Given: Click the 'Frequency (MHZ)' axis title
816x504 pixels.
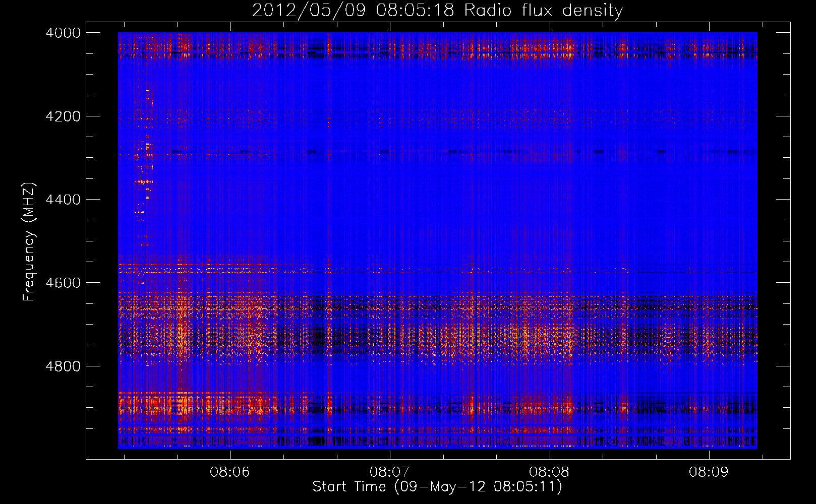Looking at the screenshot, I should click(x=29, y=241).
